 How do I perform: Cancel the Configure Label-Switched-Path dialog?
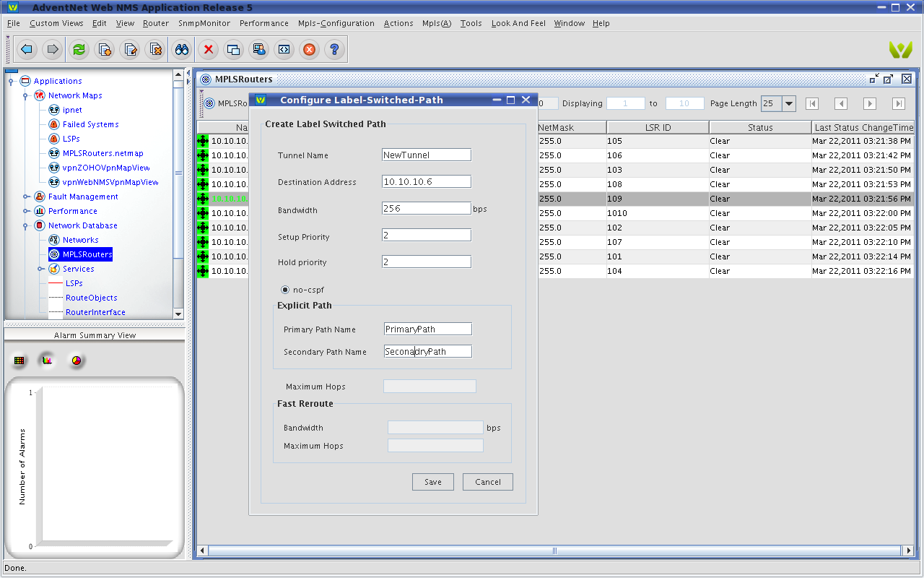[488, 482]
